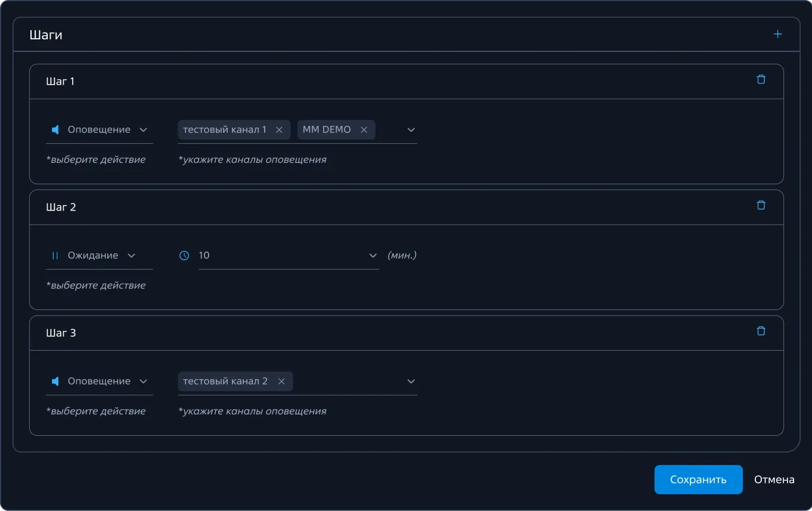Expand the channels list arrow in Шаг 1
Screen dimensions: 812x511
[411, 130]
